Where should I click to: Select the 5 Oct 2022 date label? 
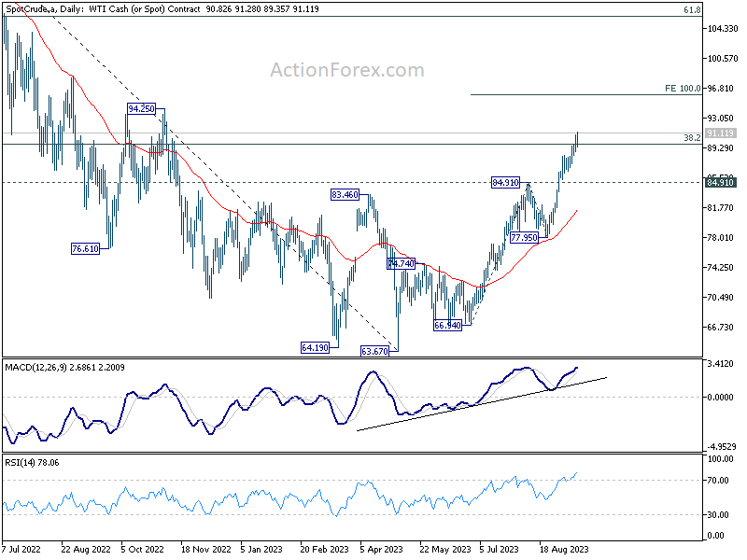coord(142,549)
